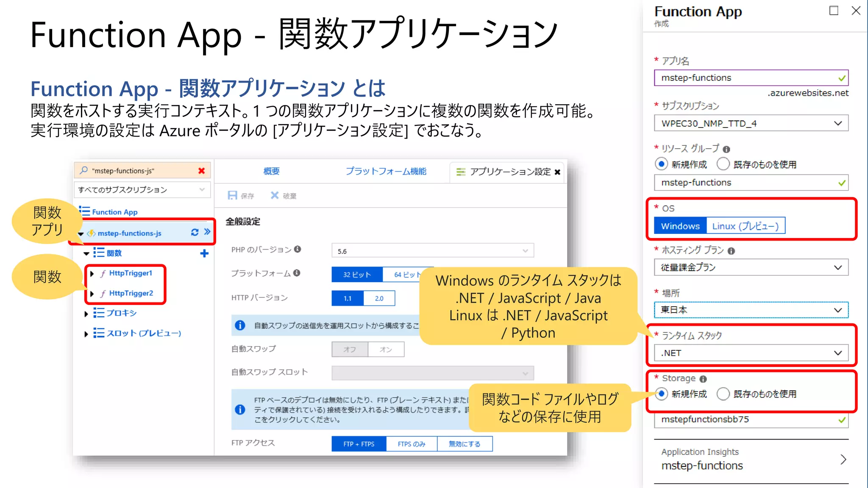Choose Windows as the OS
868x488 pixels.
click(680, 226)
